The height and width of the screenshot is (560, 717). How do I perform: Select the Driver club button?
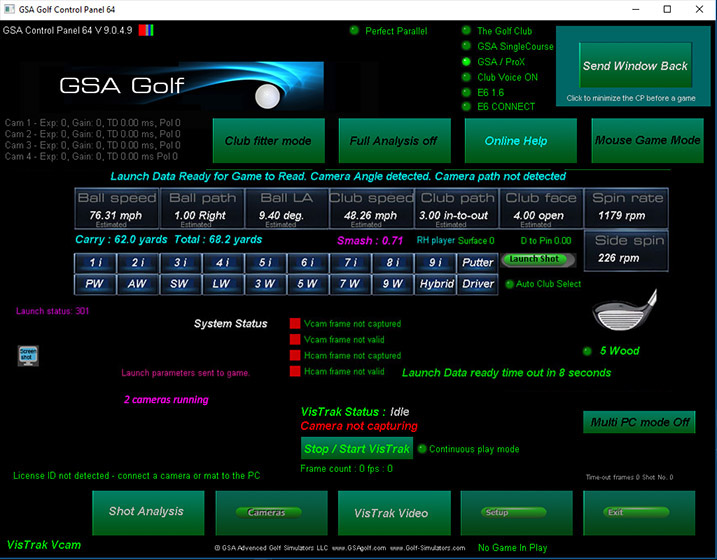point(477,284)
